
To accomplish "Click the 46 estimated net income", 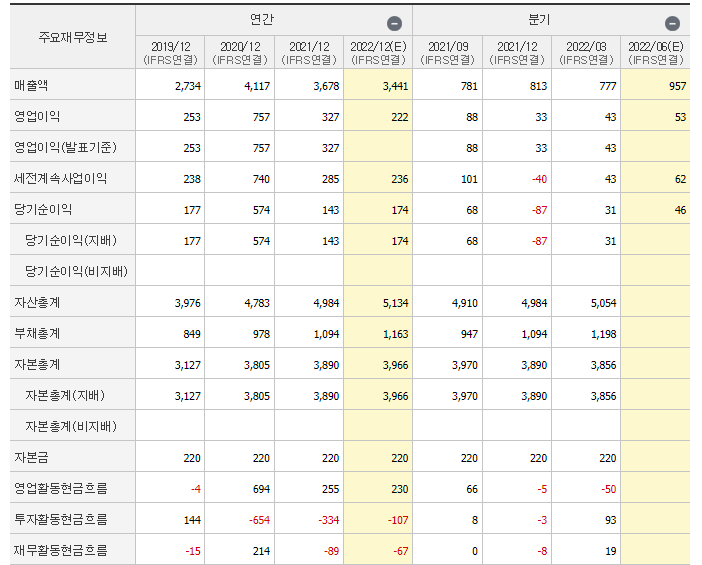I will click(x=681, y=210).
